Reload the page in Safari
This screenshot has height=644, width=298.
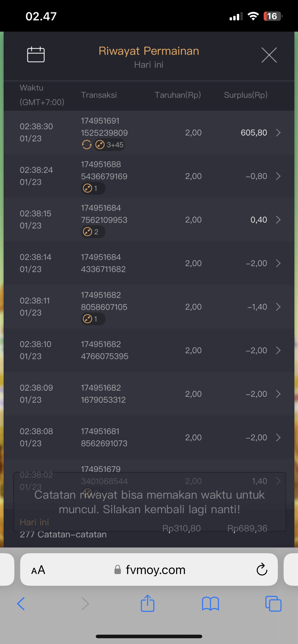262,570
